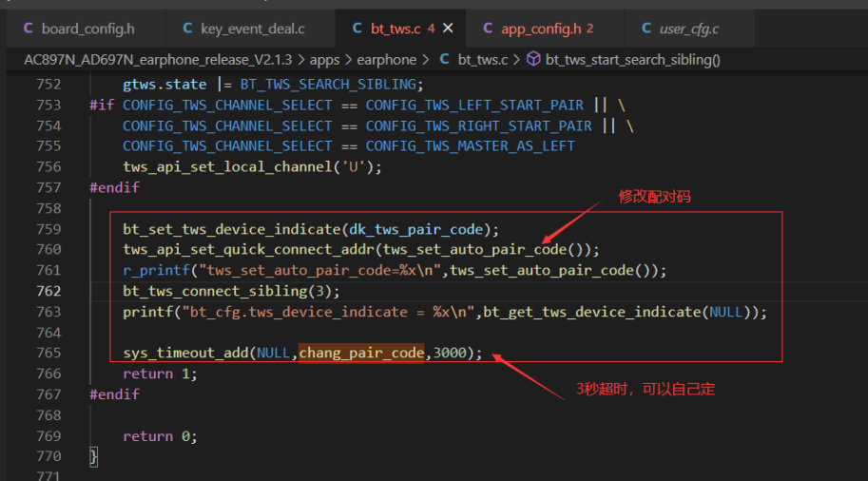Select the bt_tws.c editor tab
This screenshot has width=868, height=481.
395,29
